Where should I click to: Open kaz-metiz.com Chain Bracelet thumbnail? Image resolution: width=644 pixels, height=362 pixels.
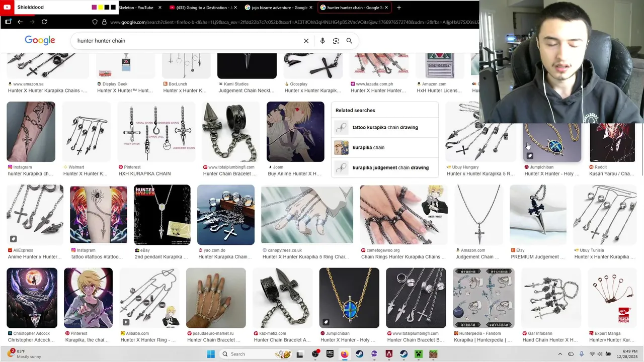282,298
